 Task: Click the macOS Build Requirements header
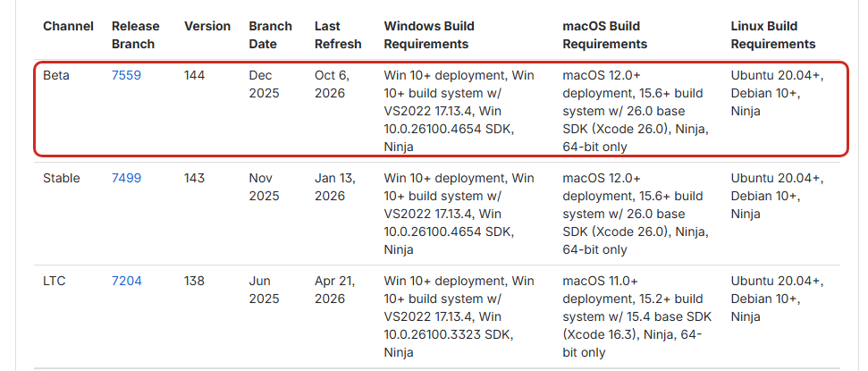coord(605,35)
